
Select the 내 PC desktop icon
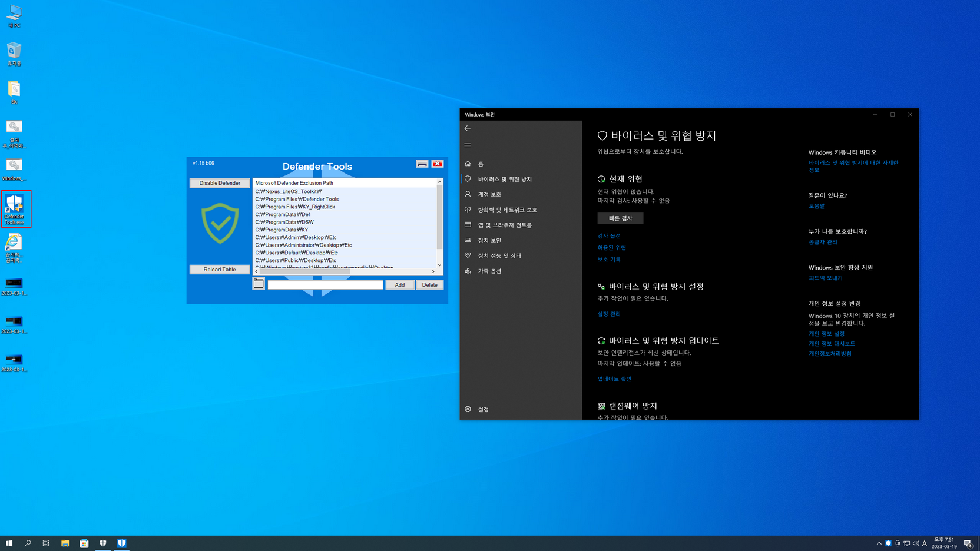(x=14, y=16)
